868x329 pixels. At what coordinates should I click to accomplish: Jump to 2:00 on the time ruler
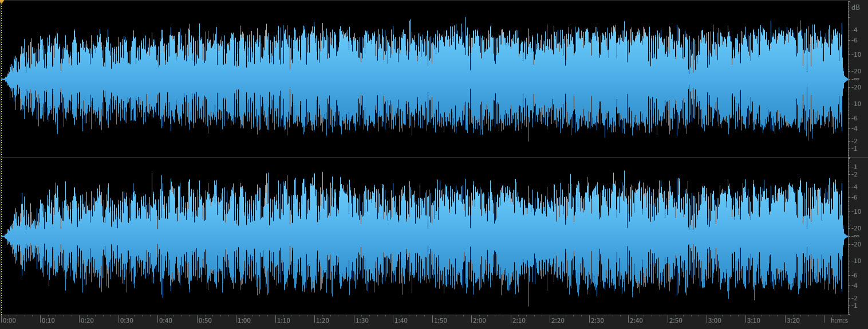click(x=480, y=320)
